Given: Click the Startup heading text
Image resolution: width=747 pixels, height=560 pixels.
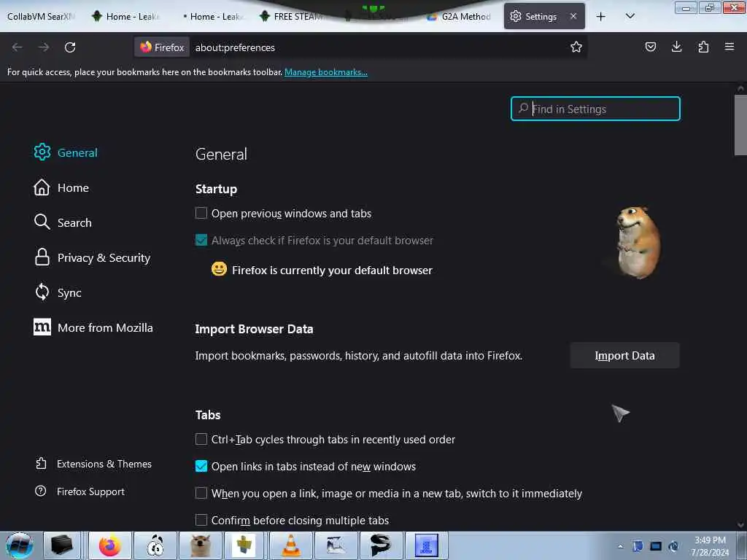Looking at the screenshot, I should [x=216, y=189].
